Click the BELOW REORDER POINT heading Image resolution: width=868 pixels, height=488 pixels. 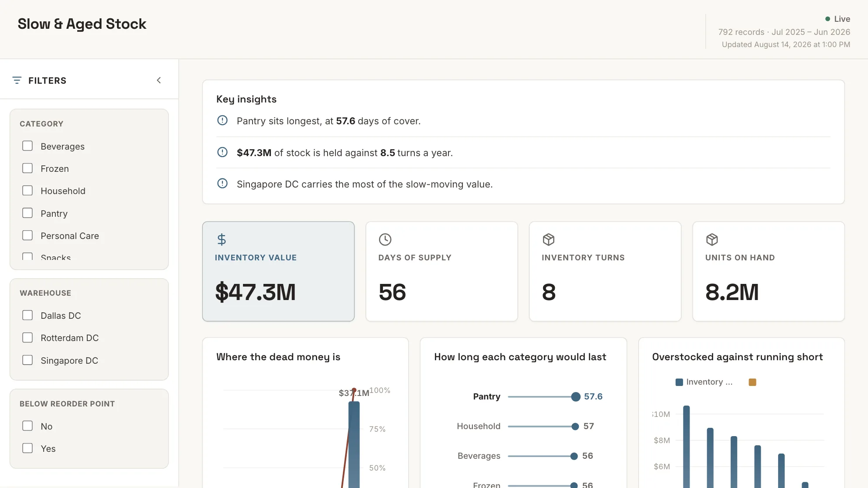coord(67,404)
